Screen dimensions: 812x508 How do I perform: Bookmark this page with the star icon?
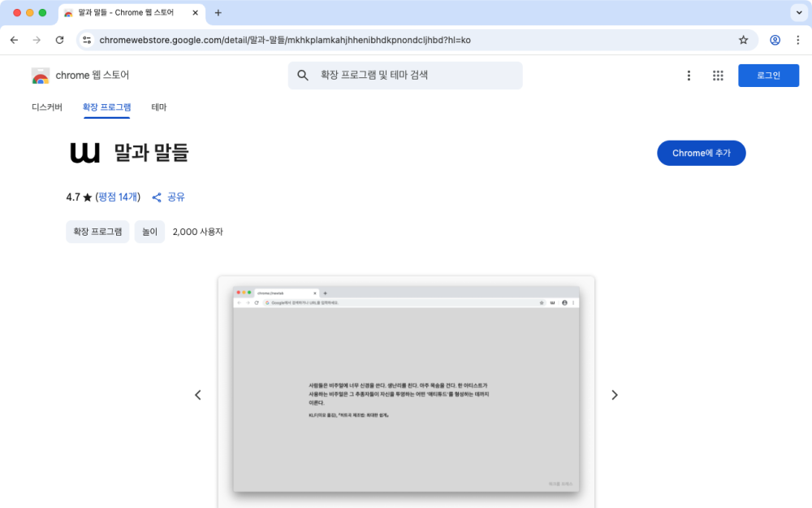click(x=743, y=40)
